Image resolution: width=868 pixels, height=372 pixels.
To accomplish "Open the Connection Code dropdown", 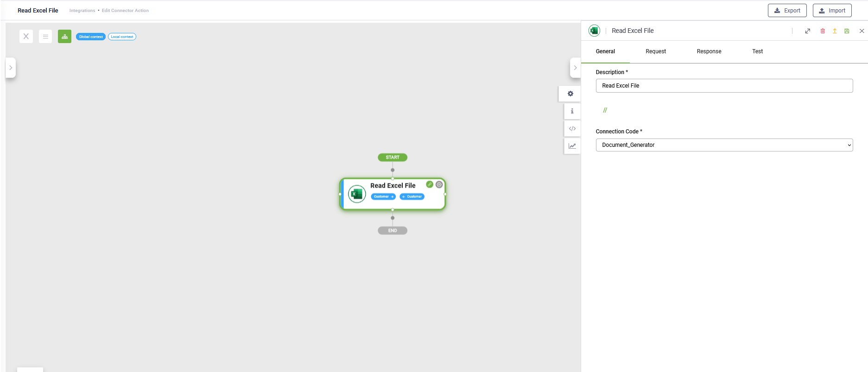I will point(724,145).
